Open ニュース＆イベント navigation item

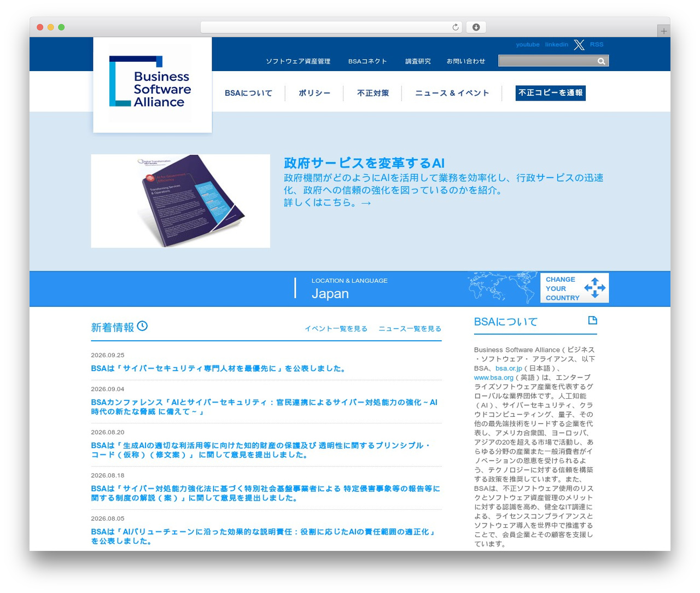pyautogui.click(x=452, y=93)
